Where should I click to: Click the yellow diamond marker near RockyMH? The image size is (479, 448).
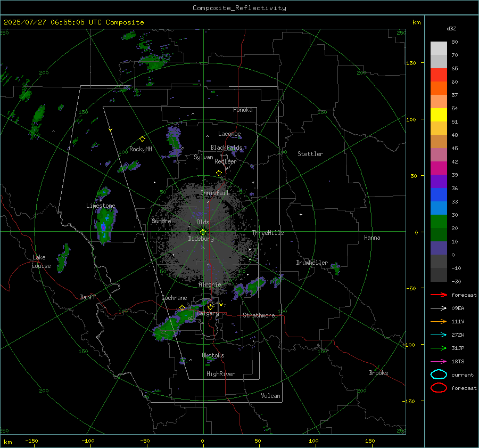(142, 139)
